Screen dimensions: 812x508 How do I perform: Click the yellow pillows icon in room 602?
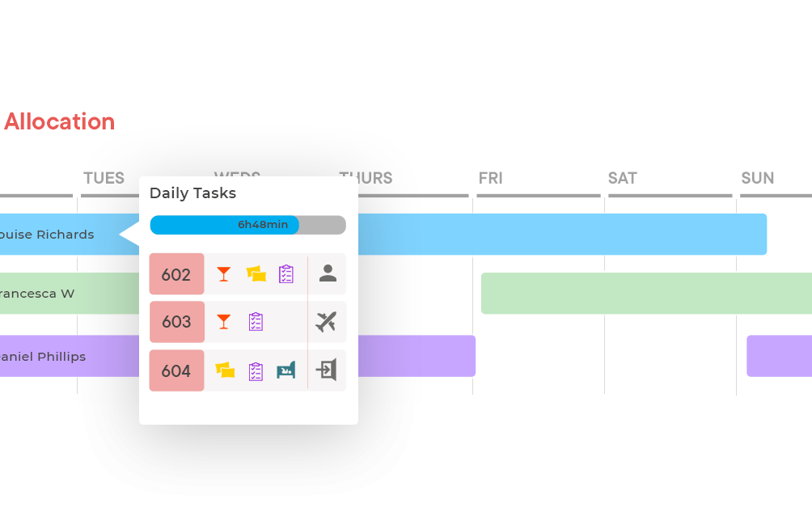coord(256,274)
